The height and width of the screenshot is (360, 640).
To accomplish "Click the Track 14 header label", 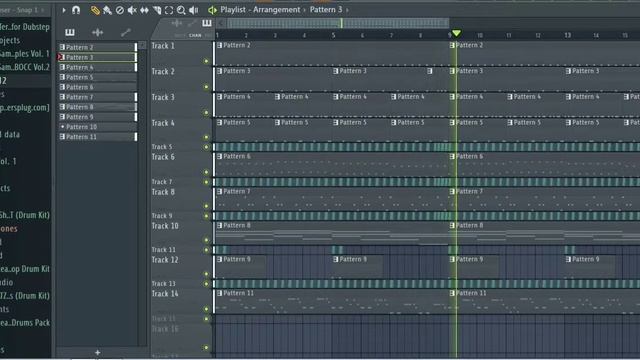I will click(x=165, y=293).
